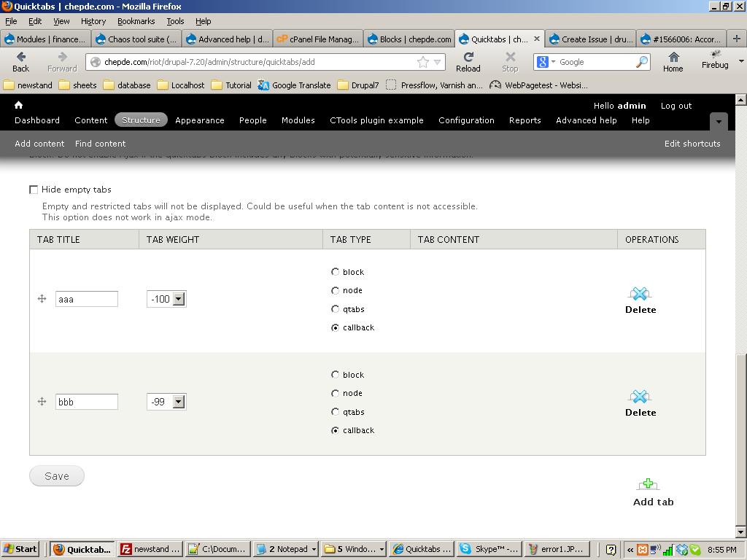
Task: Click the green plus Add tab icon
Action: click(648, 484)
